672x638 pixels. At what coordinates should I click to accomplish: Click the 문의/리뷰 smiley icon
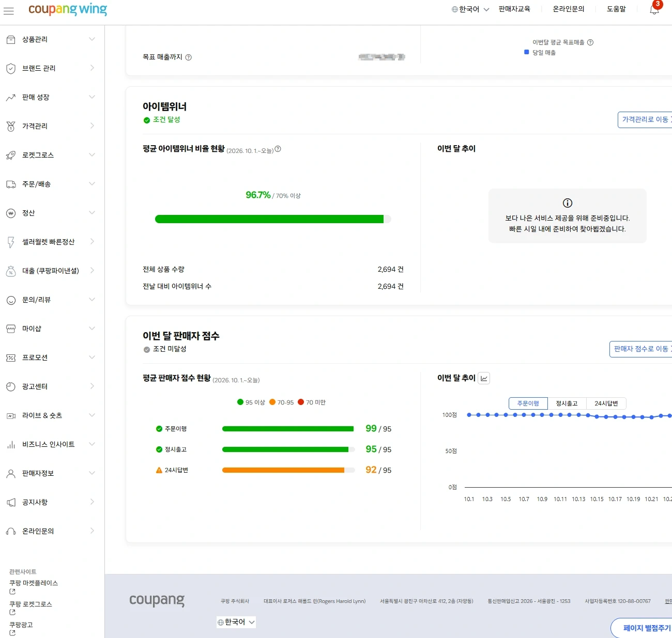pyautogui.click(x=11, y=300)
